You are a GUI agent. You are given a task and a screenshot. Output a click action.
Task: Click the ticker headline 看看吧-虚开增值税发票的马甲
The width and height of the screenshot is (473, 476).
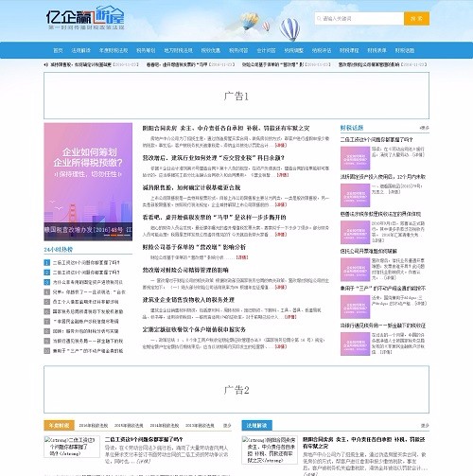point(177,64)
